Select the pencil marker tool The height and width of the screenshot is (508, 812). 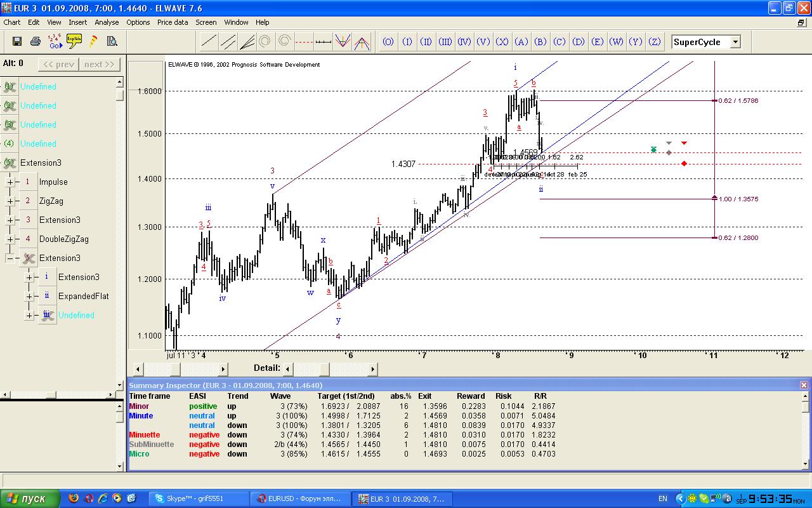point(93,42)
